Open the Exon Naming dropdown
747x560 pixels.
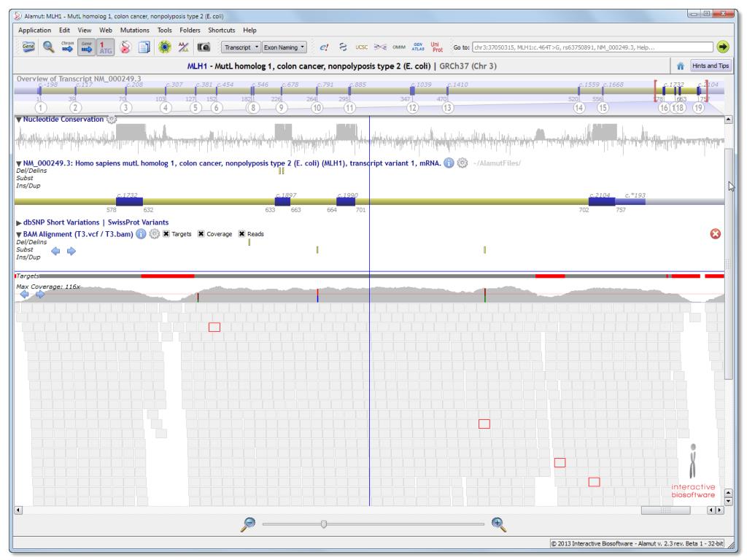(285, 47)
